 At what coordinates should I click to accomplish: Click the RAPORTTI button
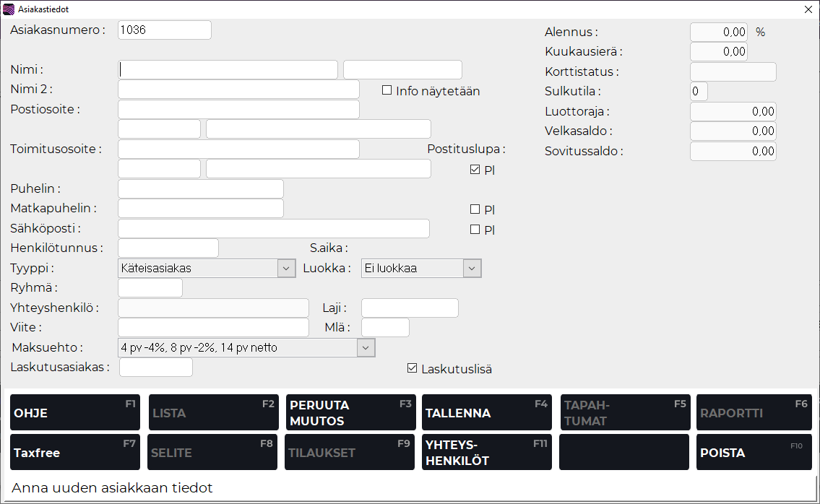tap(754, 412)
